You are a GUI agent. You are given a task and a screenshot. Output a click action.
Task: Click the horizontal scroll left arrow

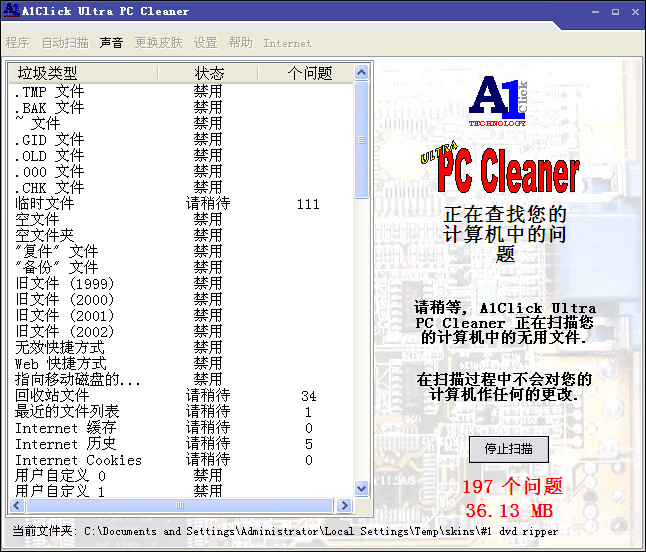click(17, 505)
